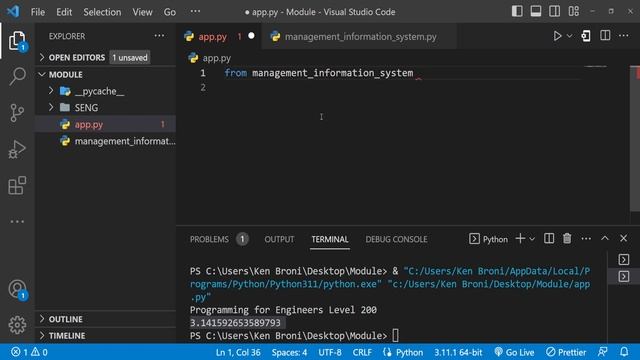
Task: Expand the SENG folder
Action: click(x=105, y=108)
